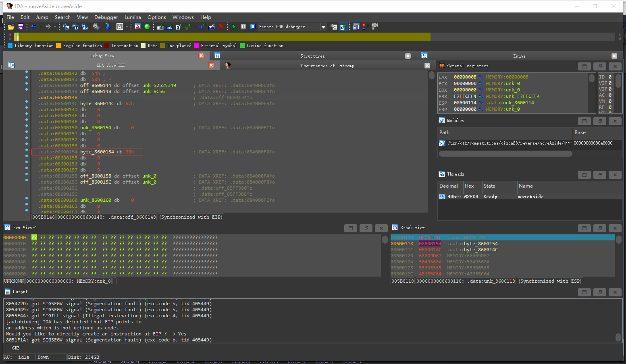Jump forward with the grey right arrow
Viewport: 626px width, 364px height.
pos(48,27)
